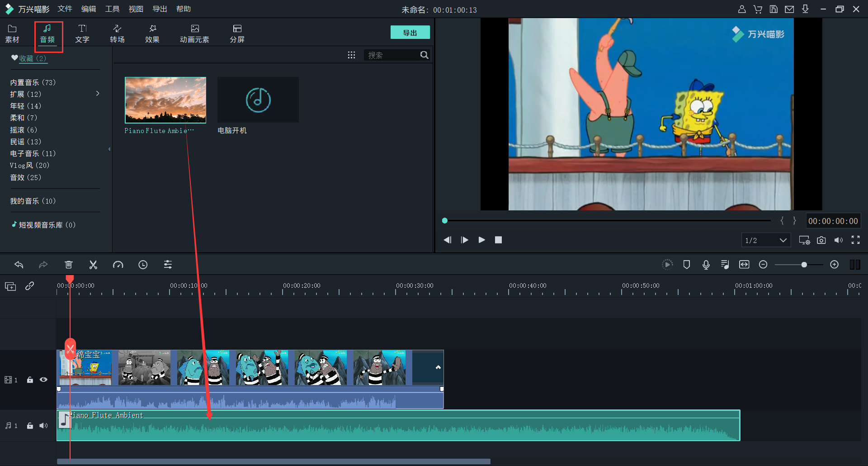Image resolution: width=868 pixels, height=466 pixels.
Task: Add a marker using the shield icon
Action: click(686, 265)
